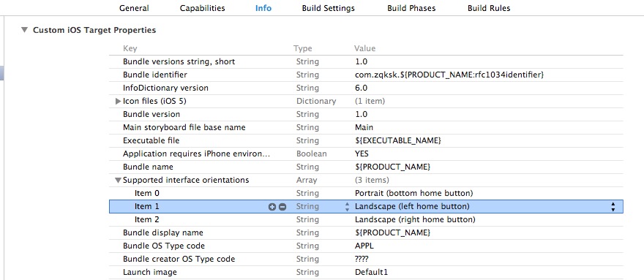Select Bundle creator OS Type code key
The width and height of the screenshot is (644, 280).
pyautogui.click(x=179, y=259)
